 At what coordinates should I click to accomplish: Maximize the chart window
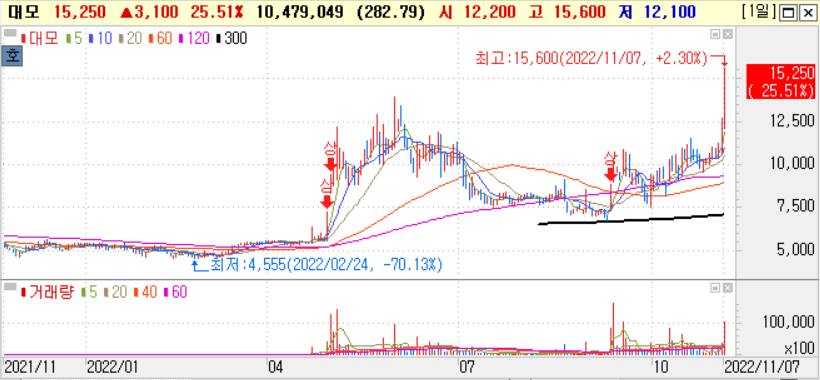coord(788,13)
